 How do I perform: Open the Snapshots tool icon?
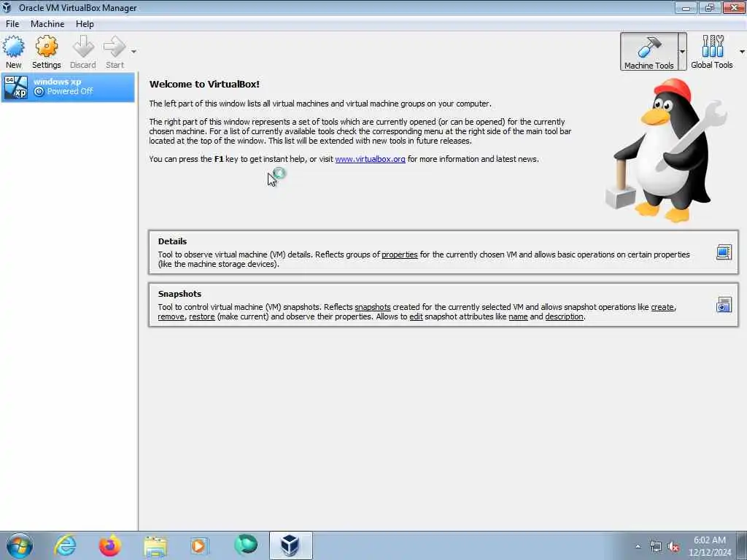pos(724,304)
